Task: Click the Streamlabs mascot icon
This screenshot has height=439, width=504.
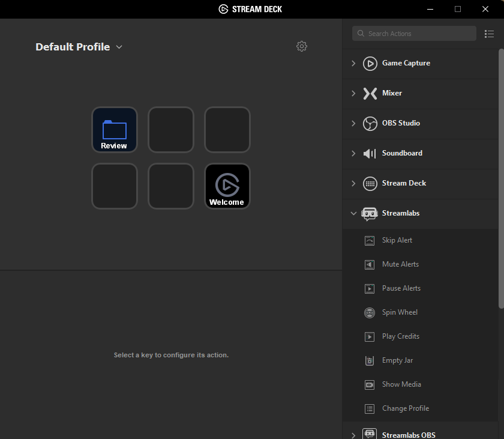Action: (370, 214)
